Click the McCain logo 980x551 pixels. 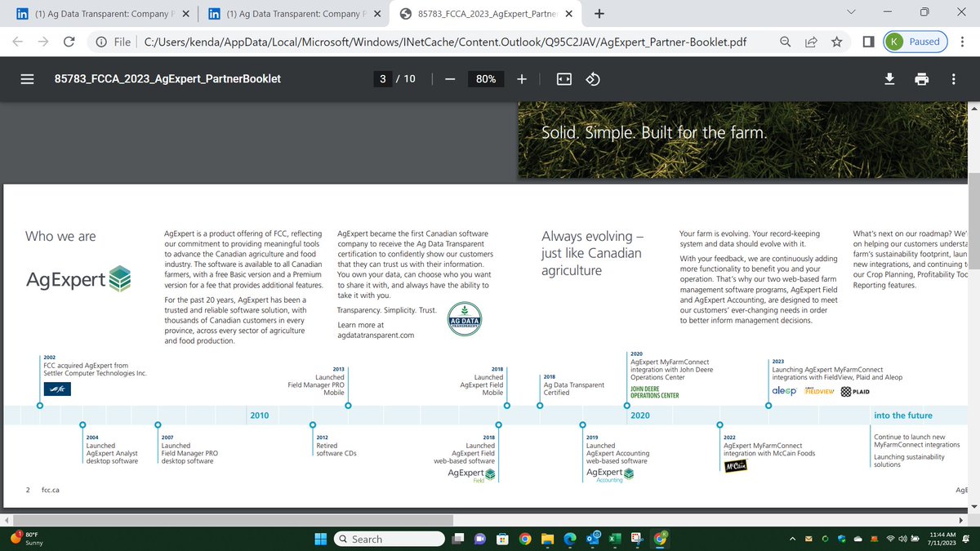737,467
